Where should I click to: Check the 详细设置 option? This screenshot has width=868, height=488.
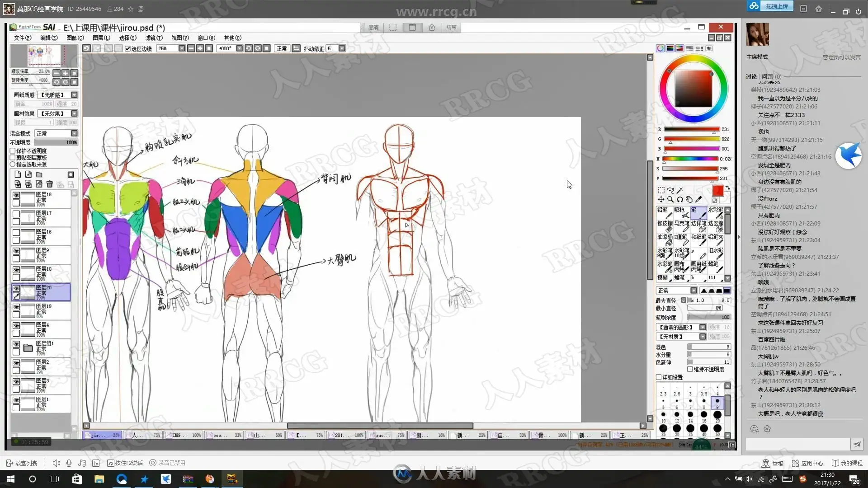659,377
